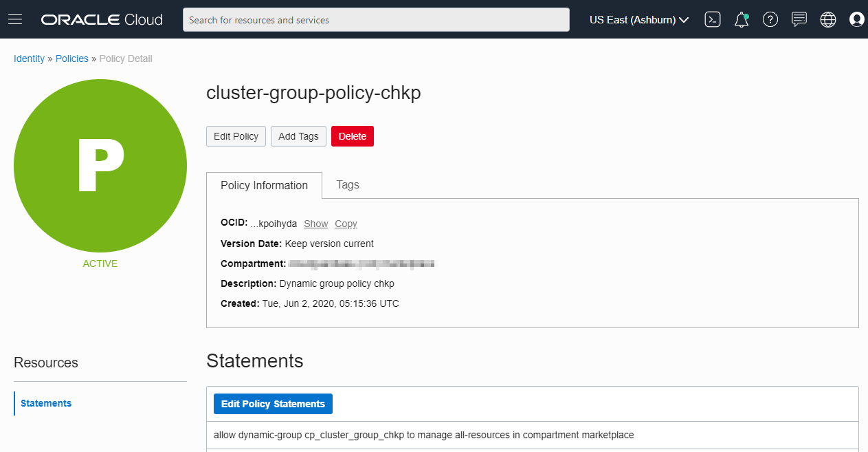Viewport: 868px width, 452px height.
Task: Open the announcements bell icon
Action: pos(742,20)
